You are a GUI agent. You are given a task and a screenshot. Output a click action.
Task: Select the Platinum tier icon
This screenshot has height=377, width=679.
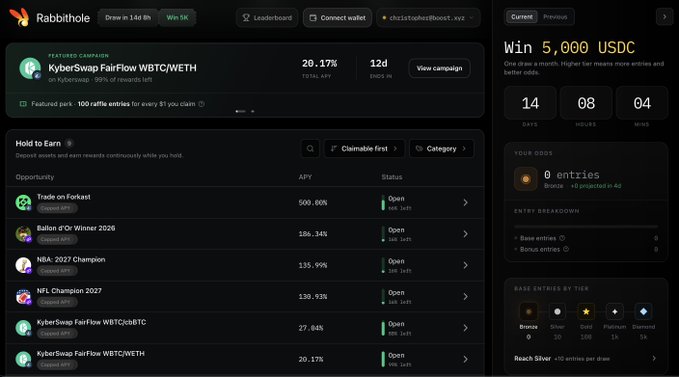click(x=614, y=312)
